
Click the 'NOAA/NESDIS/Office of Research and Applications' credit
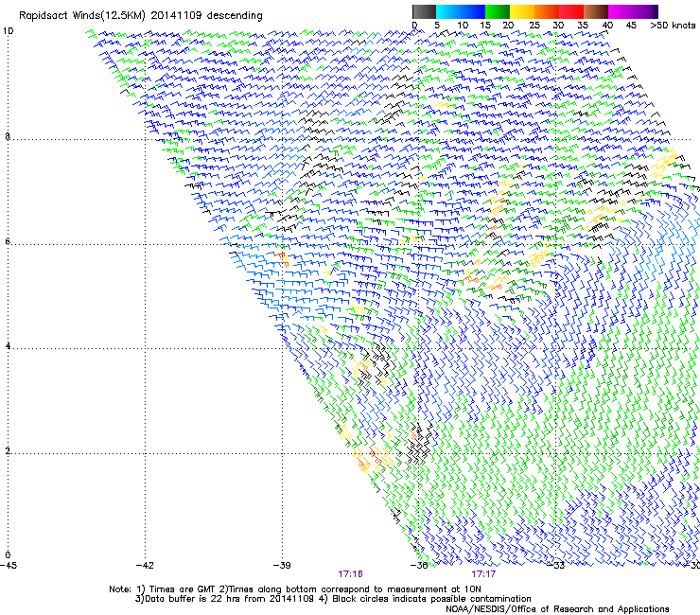[x=557, y=609]
